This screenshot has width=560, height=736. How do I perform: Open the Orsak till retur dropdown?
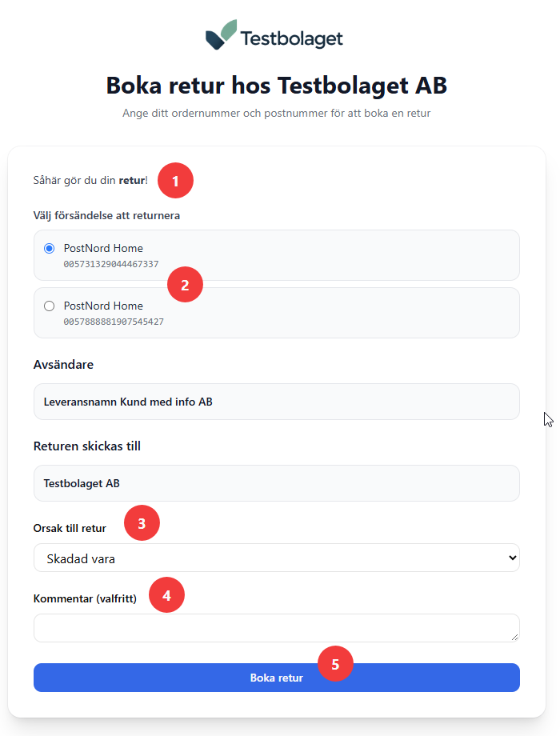coord(277,558)
